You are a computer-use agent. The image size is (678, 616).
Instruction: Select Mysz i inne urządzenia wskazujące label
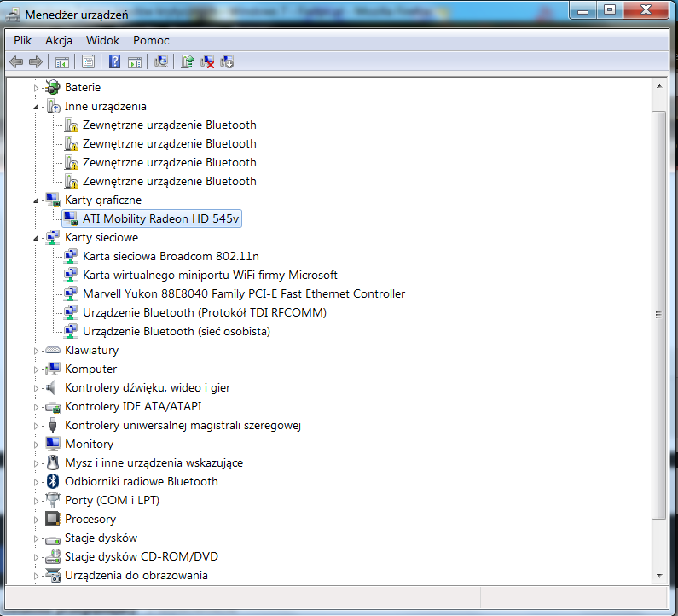(x=154, y=462)
